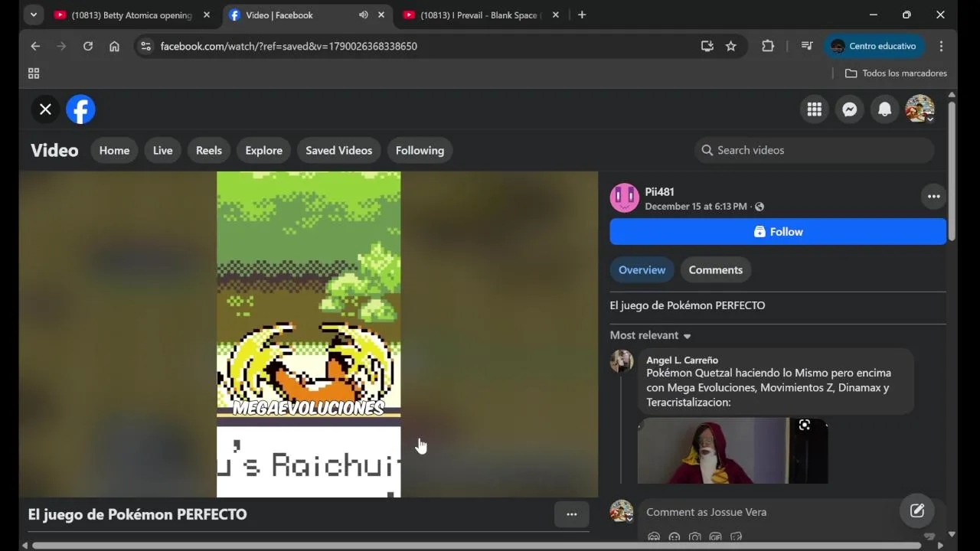Go to the Home video tab

114,151
